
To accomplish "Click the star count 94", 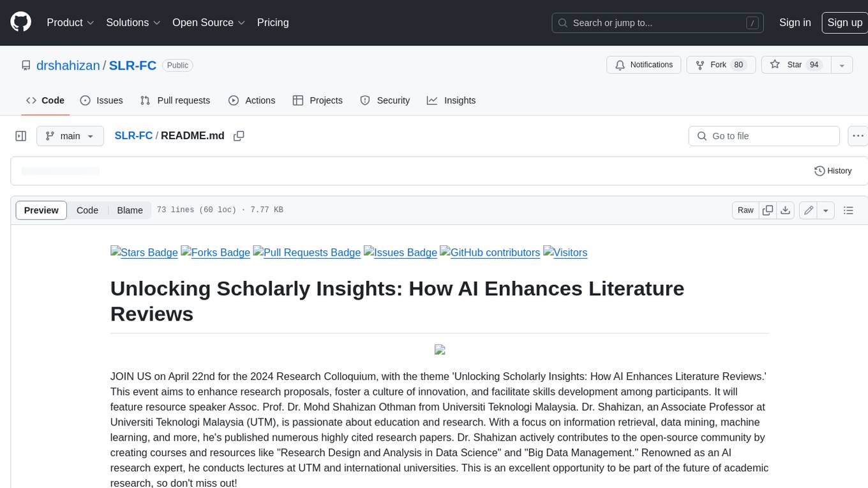I will (x=814, y=65).
